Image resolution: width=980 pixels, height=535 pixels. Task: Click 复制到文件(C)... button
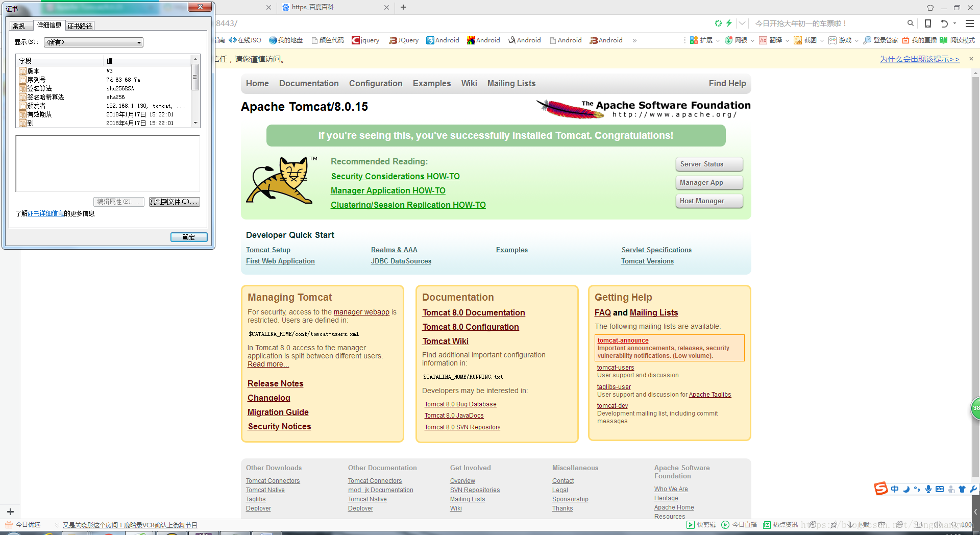(x=174, y=202)
